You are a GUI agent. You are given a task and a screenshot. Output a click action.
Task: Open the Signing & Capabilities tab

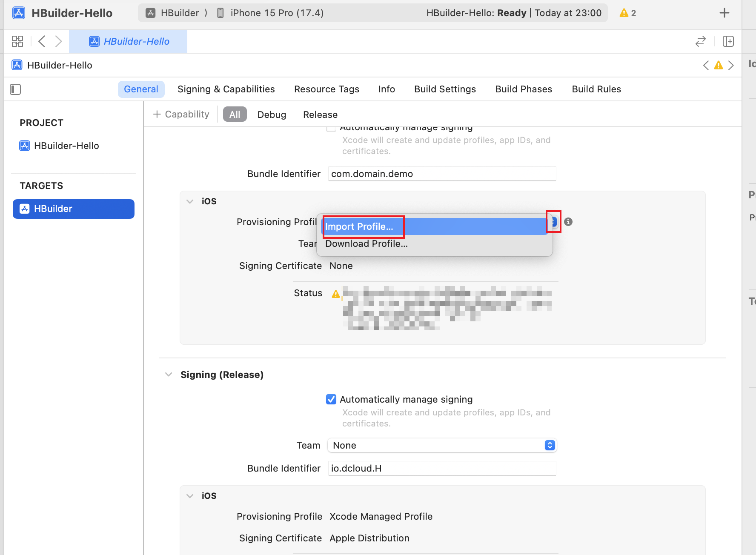(x=226, y=89)
